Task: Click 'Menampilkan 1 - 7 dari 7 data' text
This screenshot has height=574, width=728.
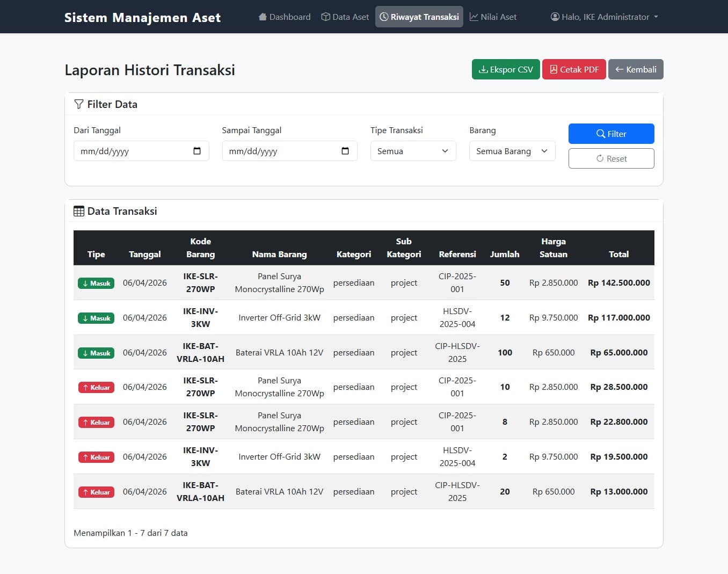Action: pos(130,533)
